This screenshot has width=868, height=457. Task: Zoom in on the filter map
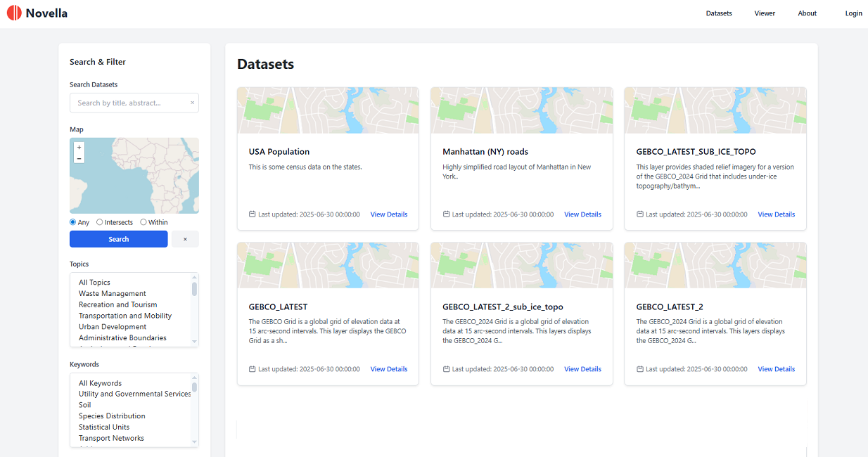[79, 148]
